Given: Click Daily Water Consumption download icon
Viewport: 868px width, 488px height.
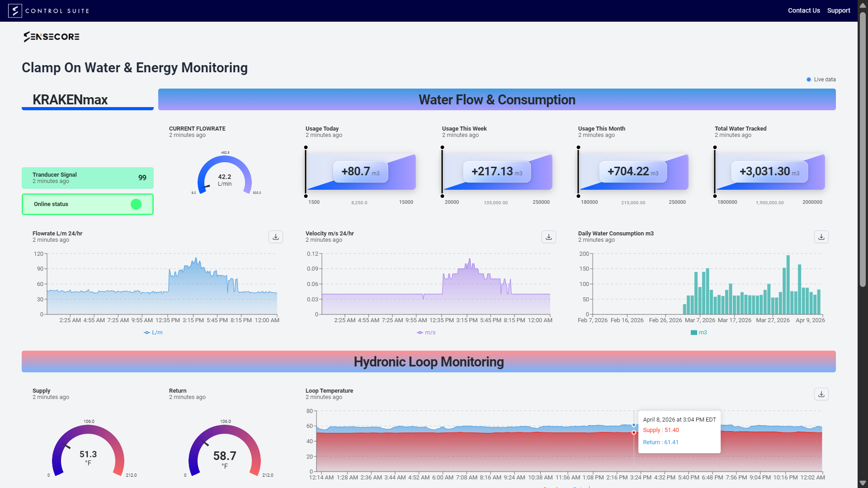Looking at the screenshot, I should pos(821,237).
